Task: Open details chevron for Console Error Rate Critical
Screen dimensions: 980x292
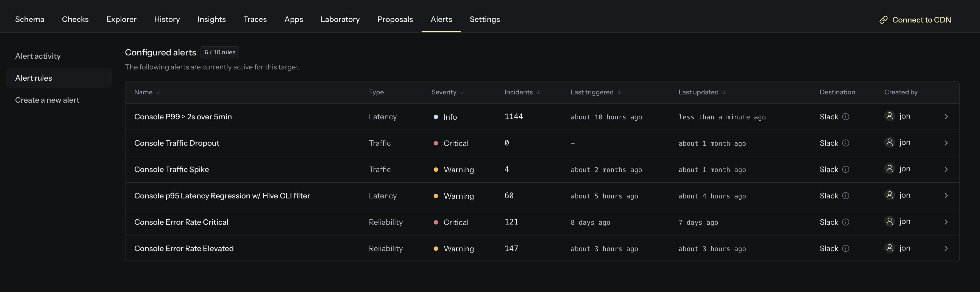Action: coord(946,222)
